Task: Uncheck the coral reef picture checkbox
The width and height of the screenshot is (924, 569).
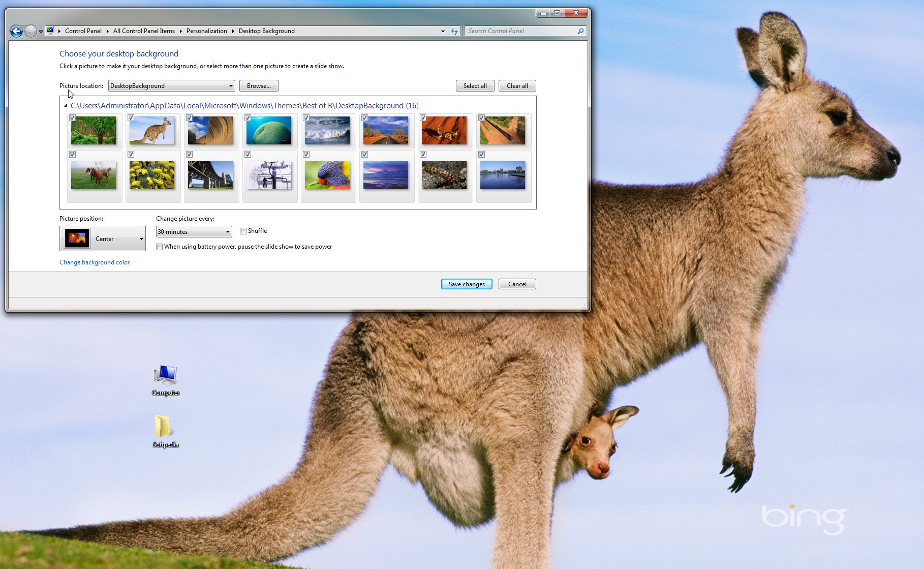Action: click(x=248, y=118)
